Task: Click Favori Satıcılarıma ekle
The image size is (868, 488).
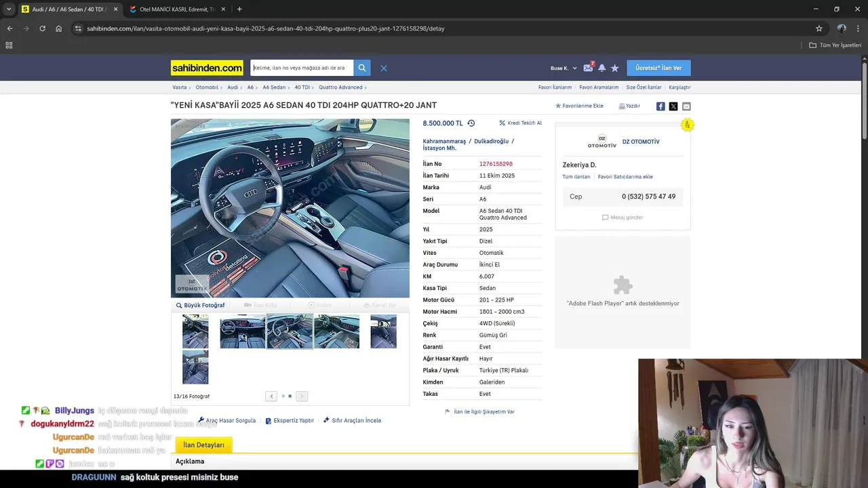Action: (625, 177)
